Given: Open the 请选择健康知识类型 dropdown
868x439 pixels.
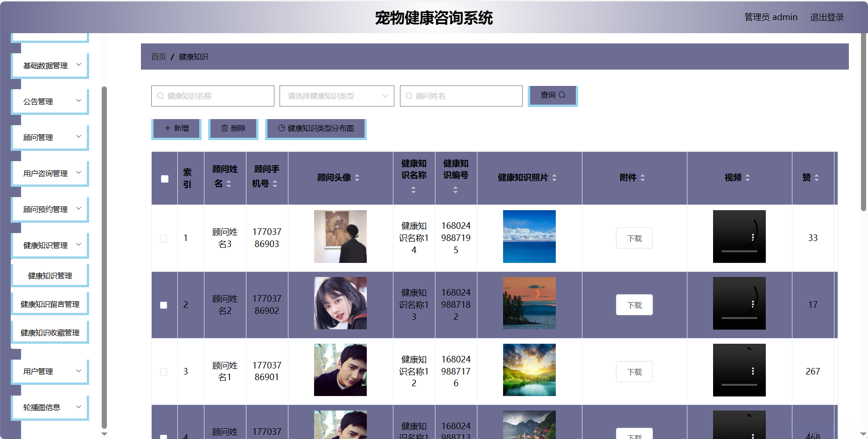Looking at the screenshot, I should (x=336, y=96).
